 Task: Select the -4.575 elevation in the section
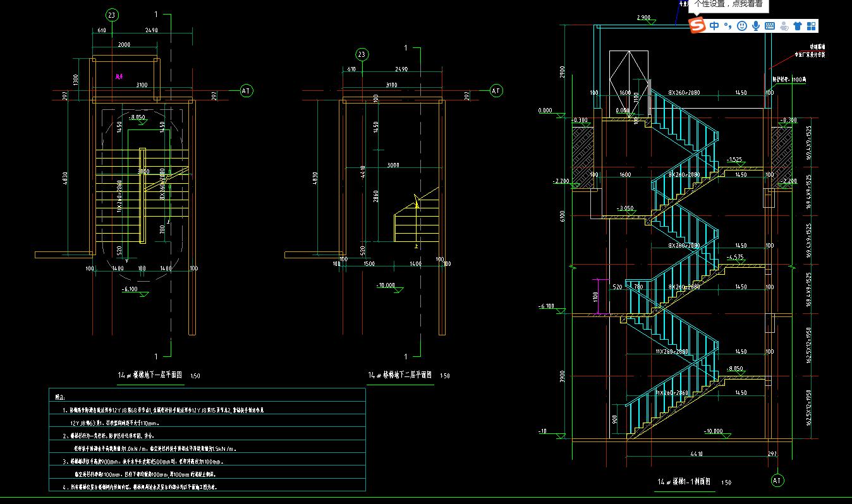click(735, 258)
